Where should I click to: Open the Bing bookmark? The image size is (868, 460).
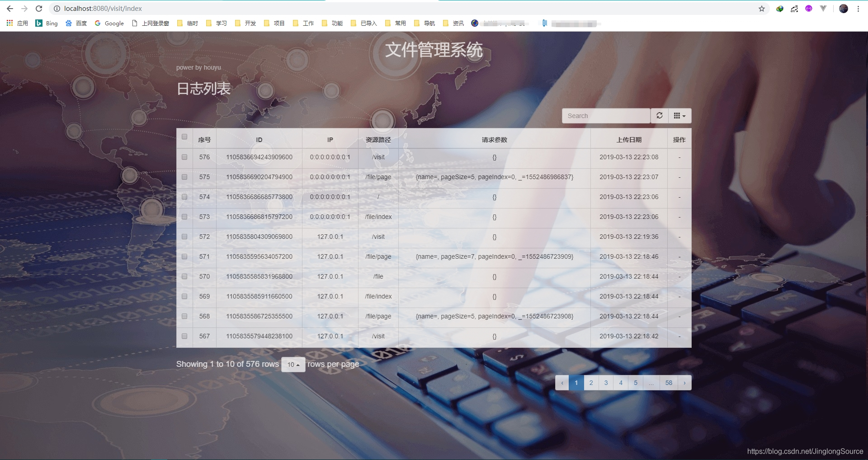coord(47,23)
